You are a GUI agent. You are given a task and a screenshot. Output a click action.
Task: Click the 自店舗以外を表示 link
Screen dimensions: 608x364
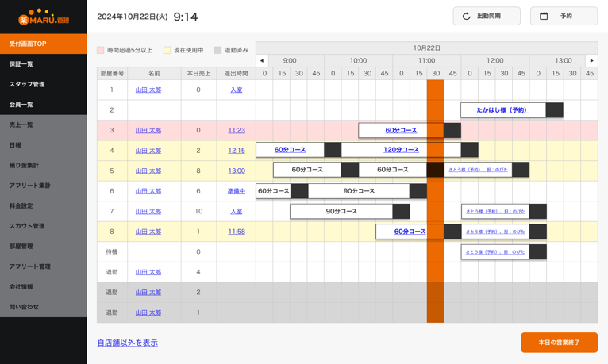tap(127, 343)
